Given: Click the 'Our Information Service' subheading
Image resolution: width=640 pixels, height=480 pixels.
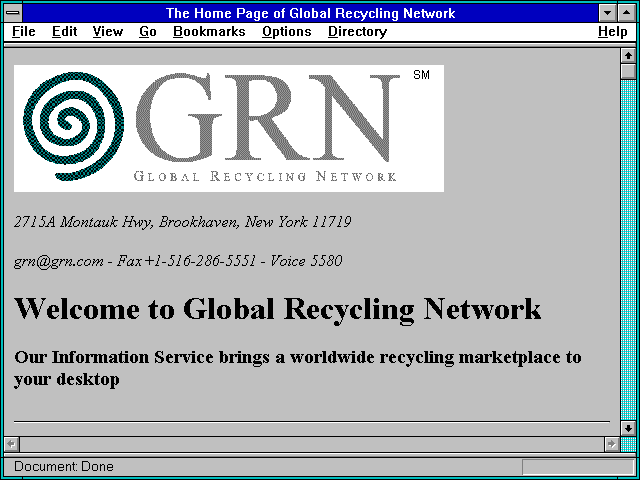Looking at the screenshot, I should (x=298, y=368).
